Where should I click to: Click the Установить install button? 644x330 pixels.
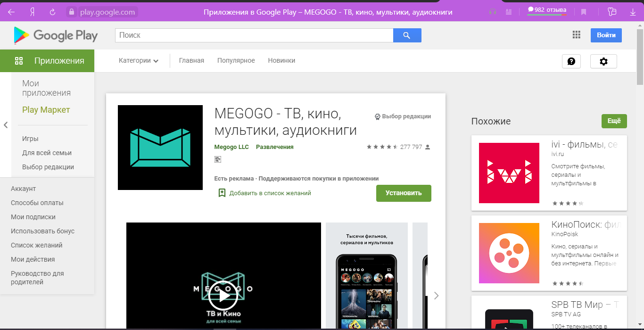[404, 193]
